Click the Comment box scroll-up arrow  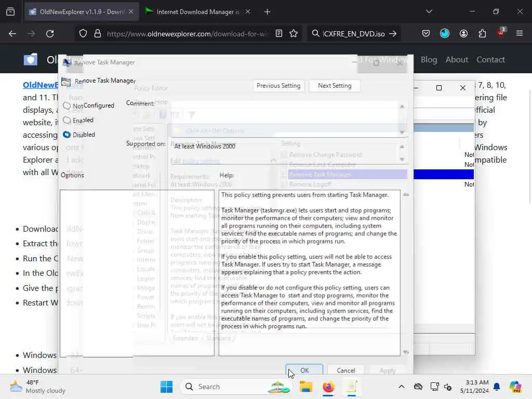click(x=402, y=107)
